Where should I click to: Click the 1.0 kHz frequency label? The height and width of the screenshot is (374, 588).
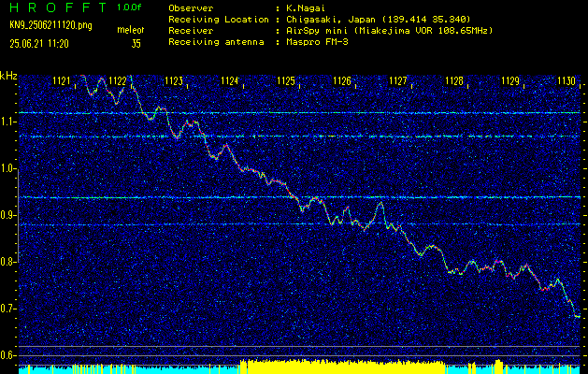(8, 169)
